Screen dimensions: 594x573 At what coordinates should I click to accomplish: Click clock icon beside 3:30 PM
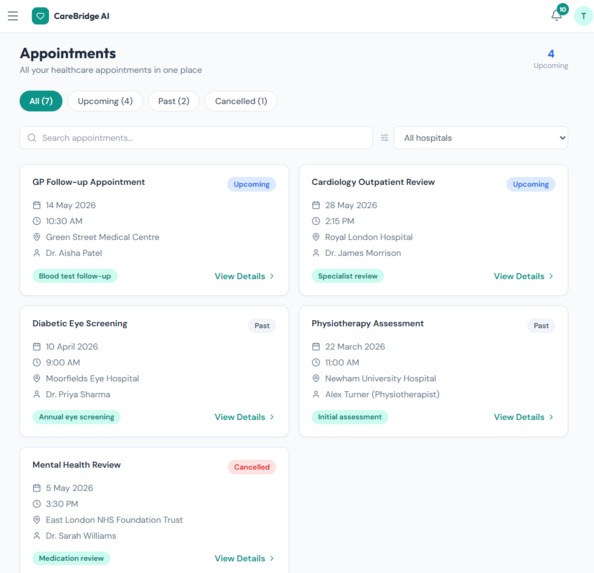pyautogui.click(x=37, y=504)
